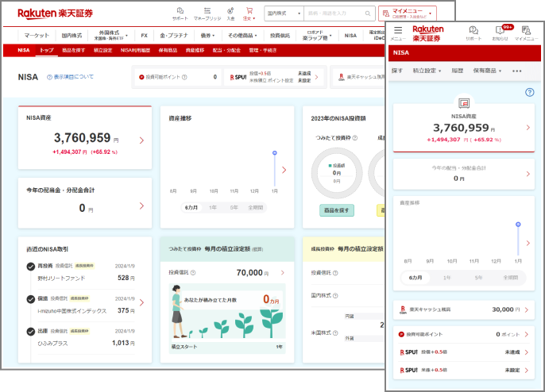Open the マネーブリッジ icon in desktop header
Screen dimensions: 545x392
[x=207, y=13]
